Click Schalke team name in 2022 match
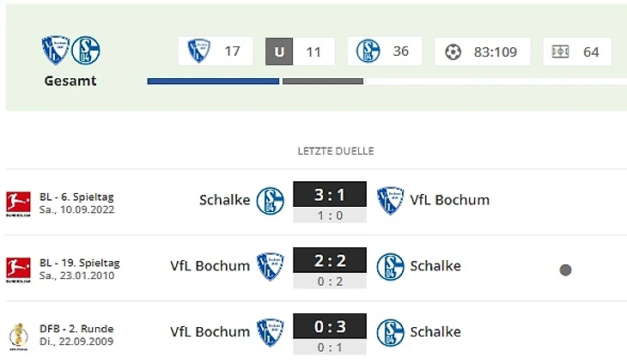Viewport: 627px width, 364px height. pos(224,200)
